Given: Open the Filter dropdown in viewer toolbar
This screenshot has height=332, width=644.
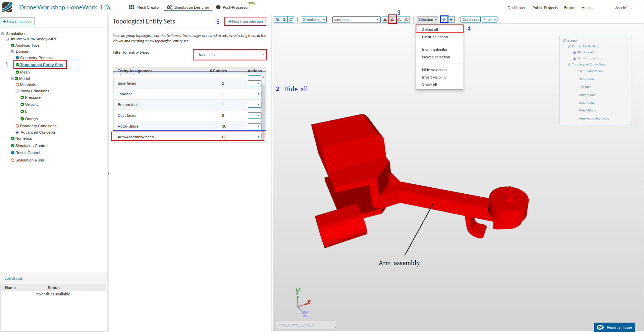Looking at the screenshot, I should (x=489, y=19).
